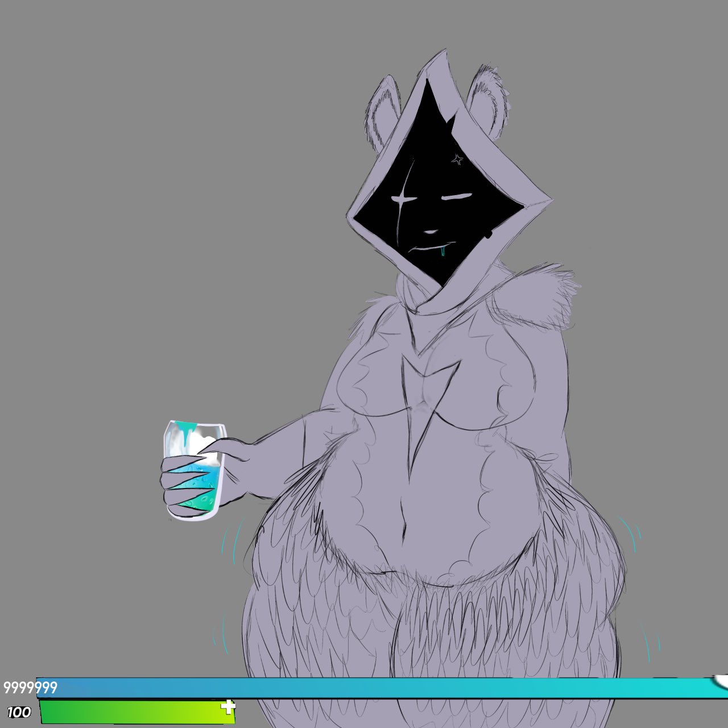728x728 pixels.
Task: Click the 9999999 shield value text
Action: (30, 688)
